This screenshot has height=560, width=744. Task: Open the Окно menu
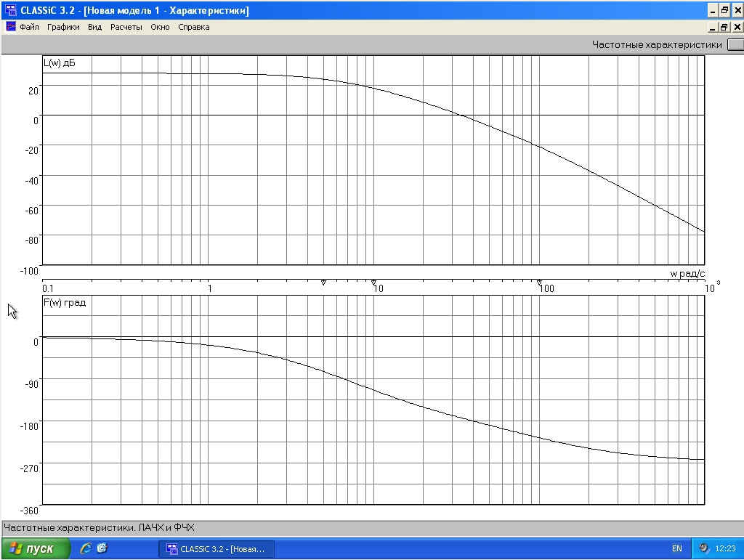coord(160,27)
